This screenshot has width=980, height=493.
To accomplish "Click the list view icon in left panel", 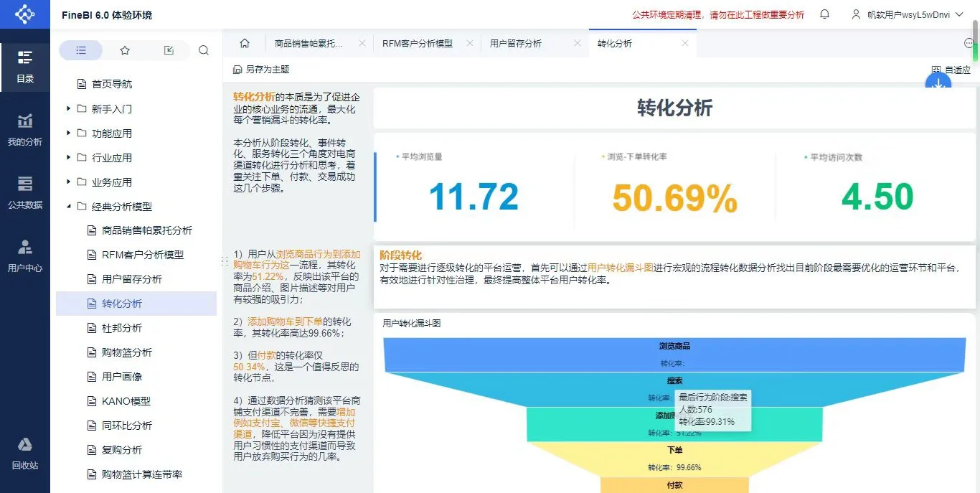I will (x=80, y=50).
